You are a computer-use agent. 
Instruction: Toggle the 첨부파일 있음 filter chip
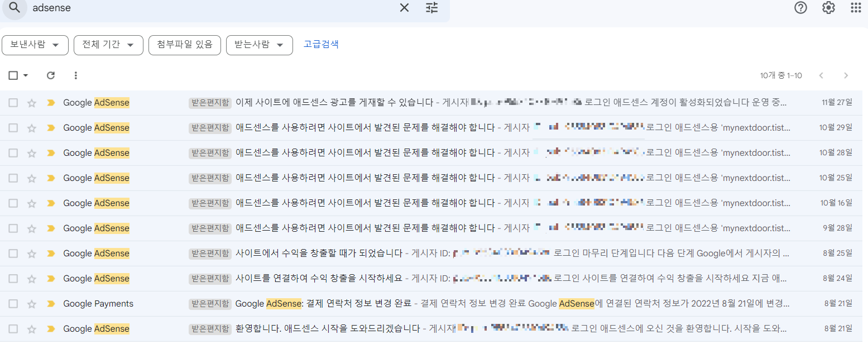185,45
